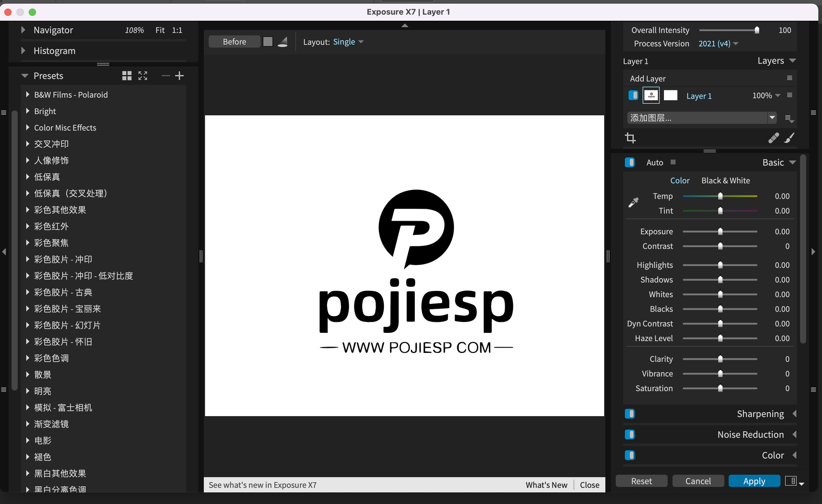
Task: Select the Spot Heal tool
Action: [x=773, y=138]
